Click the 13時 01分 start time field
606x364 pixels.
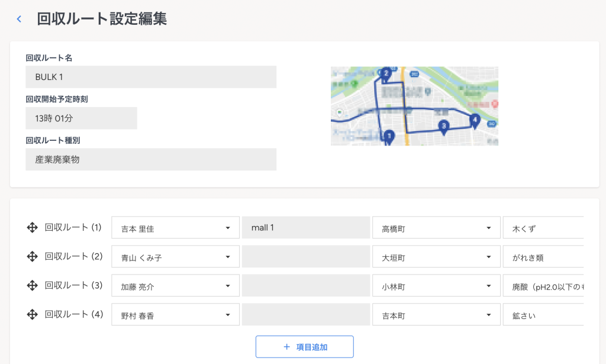click(x=81, y=118)
